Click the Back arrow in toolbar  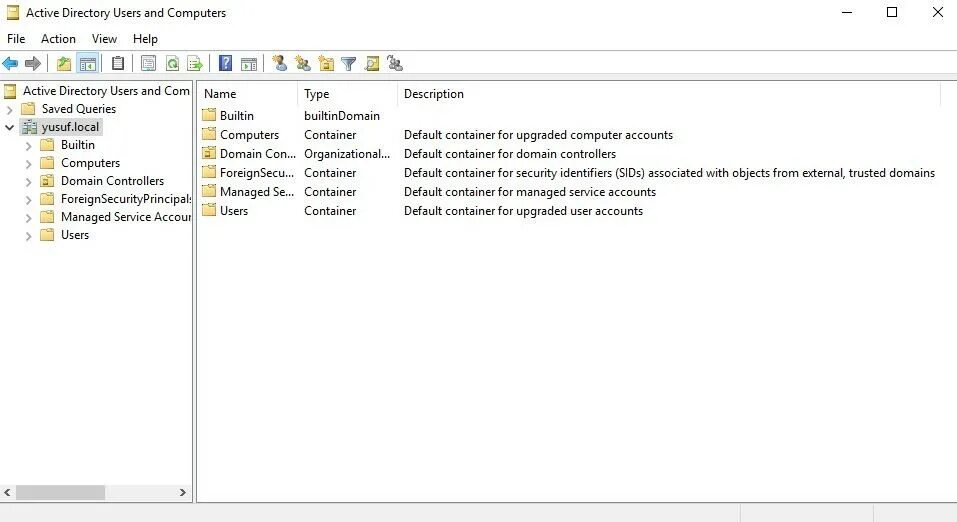pyautogui.click(x=10, y=63)
